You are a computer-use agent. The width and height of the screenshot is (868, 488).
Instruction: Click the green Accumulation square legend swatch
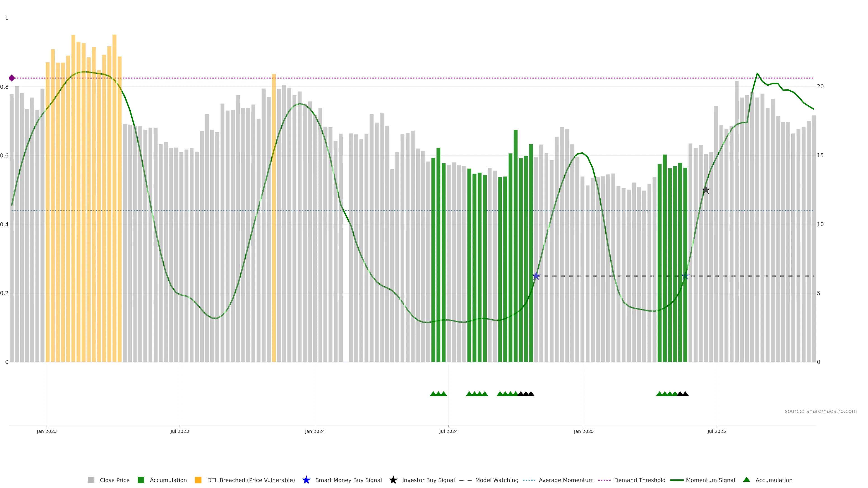click(x=141, y=480)
